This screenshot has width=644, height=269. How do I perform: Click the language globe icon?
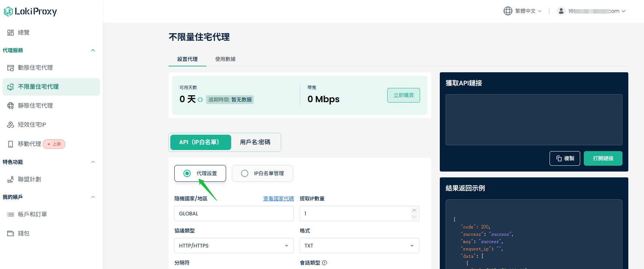click(x=508, y=11)
